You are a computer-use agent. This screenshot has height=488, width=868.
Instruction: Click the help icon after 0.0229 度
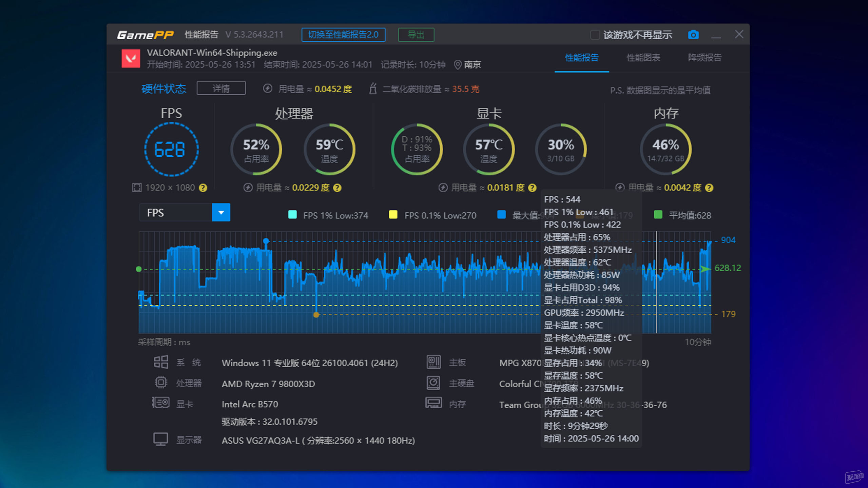click(x=337, y=188)
